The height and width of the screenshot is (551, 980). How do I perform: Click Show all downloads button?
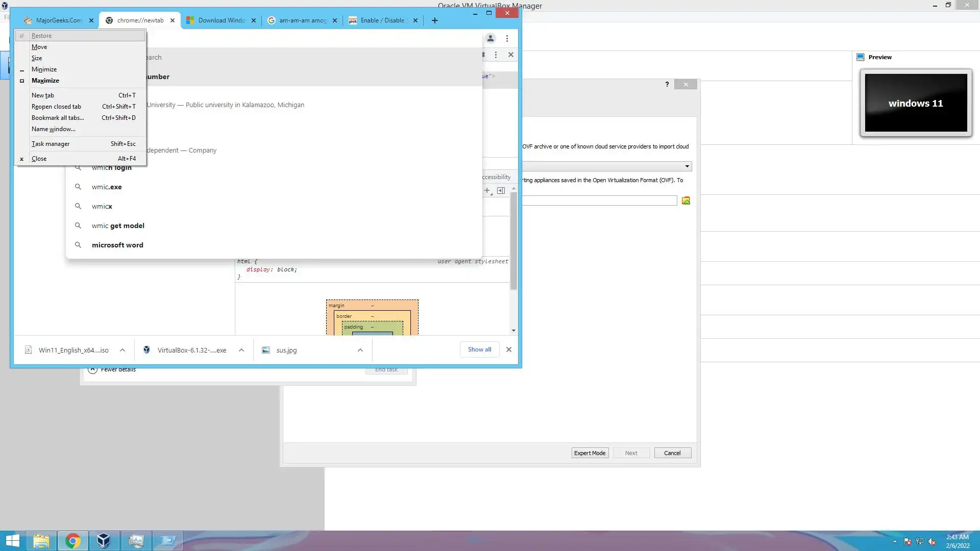(x=479, y=349)
